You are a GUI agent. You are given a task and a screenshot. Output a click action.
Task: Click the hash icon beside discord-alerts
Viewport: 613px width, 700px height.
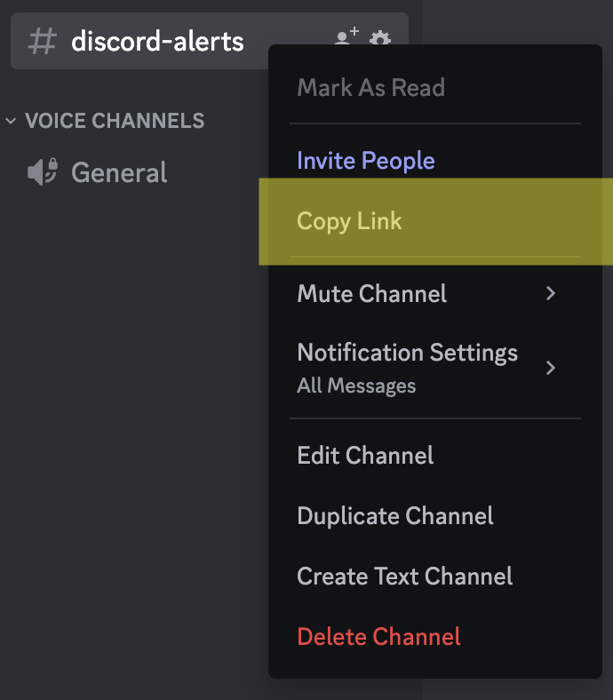coord(43,41)
